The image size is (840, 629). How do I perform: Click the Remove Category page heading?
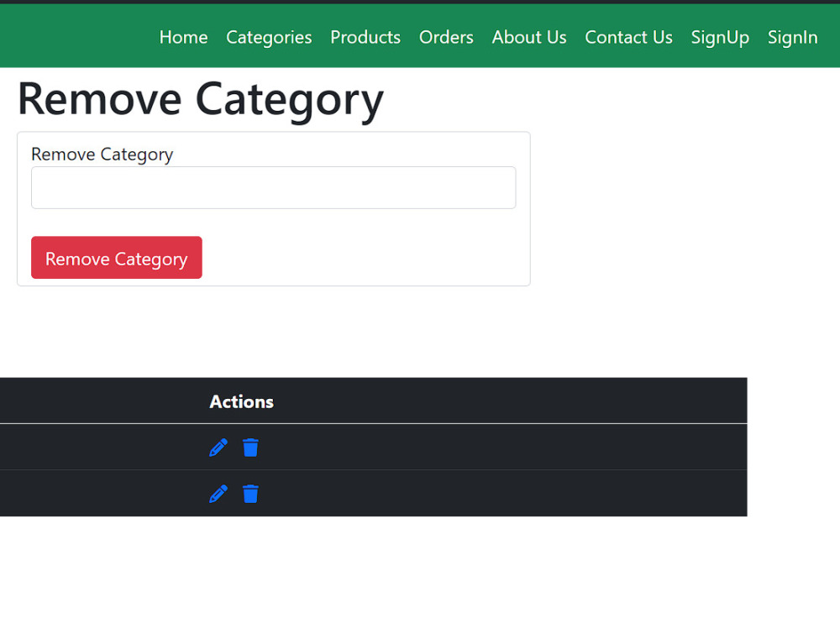199,98
